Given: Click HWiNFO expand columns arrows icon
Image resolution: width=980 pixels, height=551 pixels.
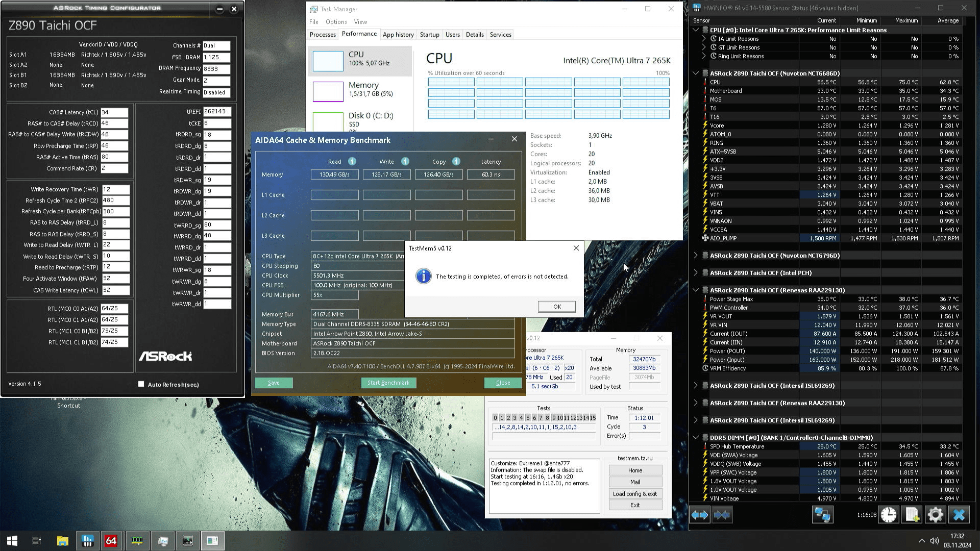Looking at the screenshot, I should click(x=699, y=515).
